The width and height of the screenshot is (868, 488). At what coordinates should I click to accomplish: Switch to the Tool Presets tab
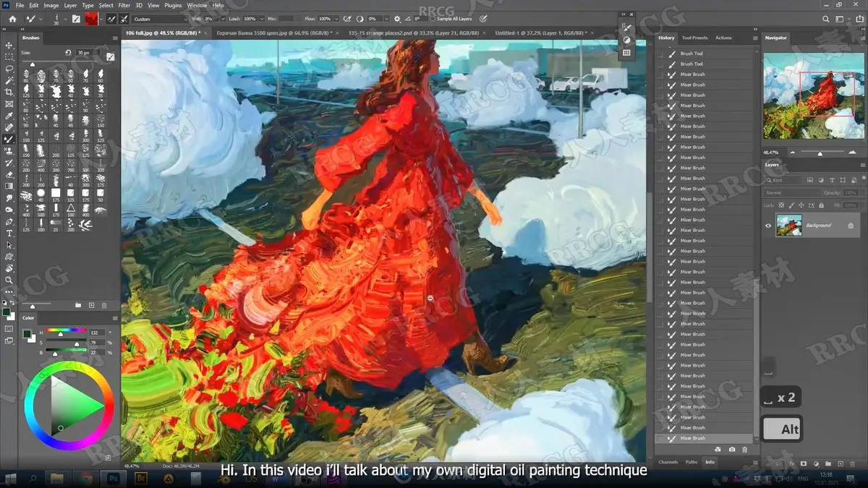(694, 38)
